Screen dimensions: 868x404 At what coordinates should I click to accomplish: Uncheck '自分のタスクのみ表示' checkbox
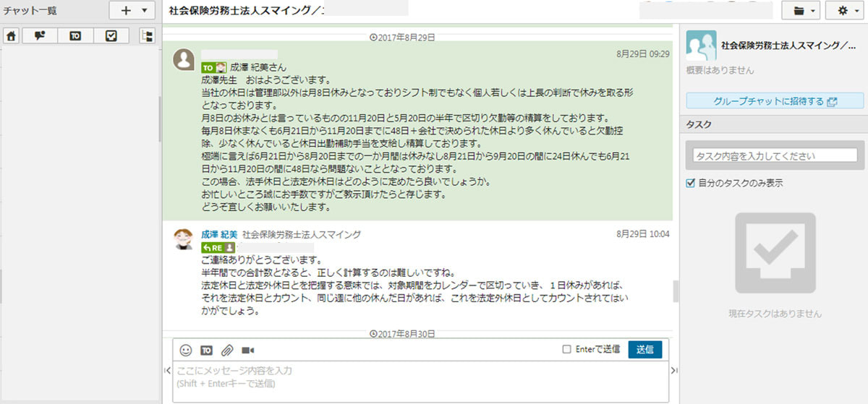click(x=691, y=184)
